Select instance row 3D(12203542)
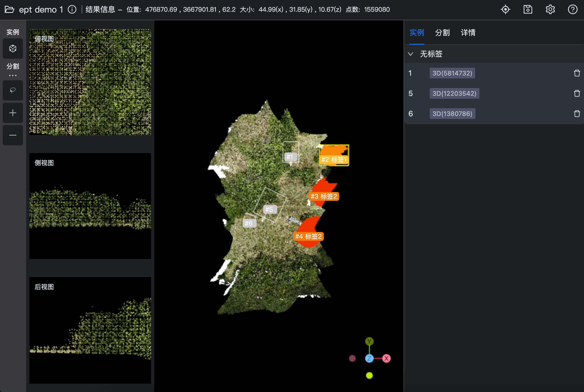 tap(454, 93)
